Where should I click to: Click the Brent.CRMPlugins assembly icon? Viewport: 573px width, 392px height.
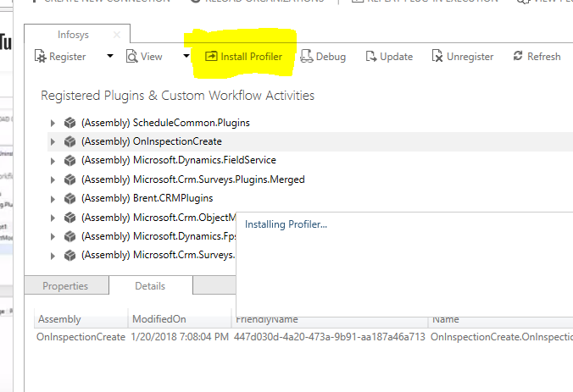tap(70, 198)
